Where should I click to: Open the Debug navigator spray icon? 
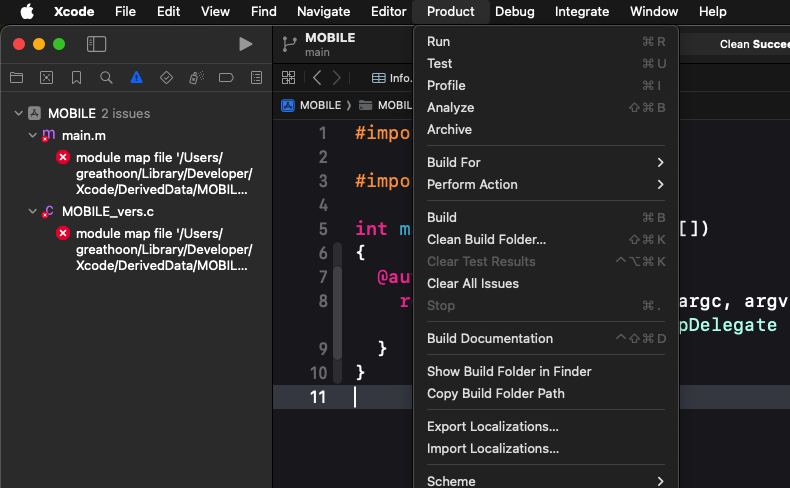click(196, 78)
